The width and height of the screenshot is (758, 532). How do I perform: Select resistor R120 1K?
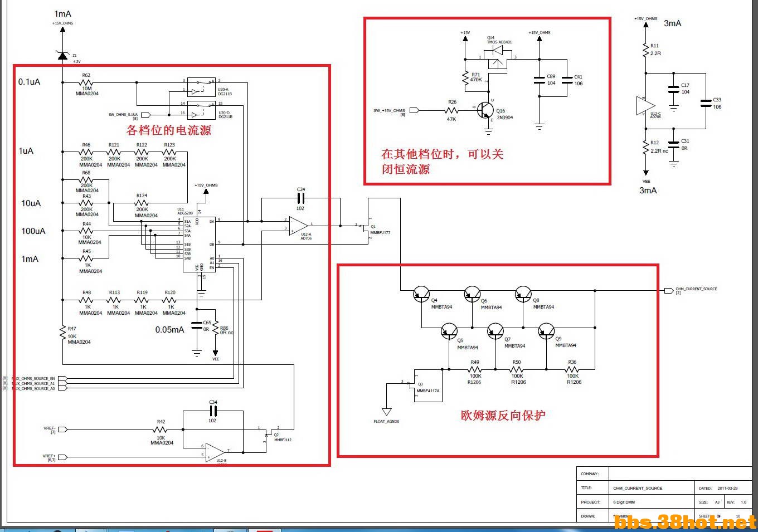click(170, 300)
